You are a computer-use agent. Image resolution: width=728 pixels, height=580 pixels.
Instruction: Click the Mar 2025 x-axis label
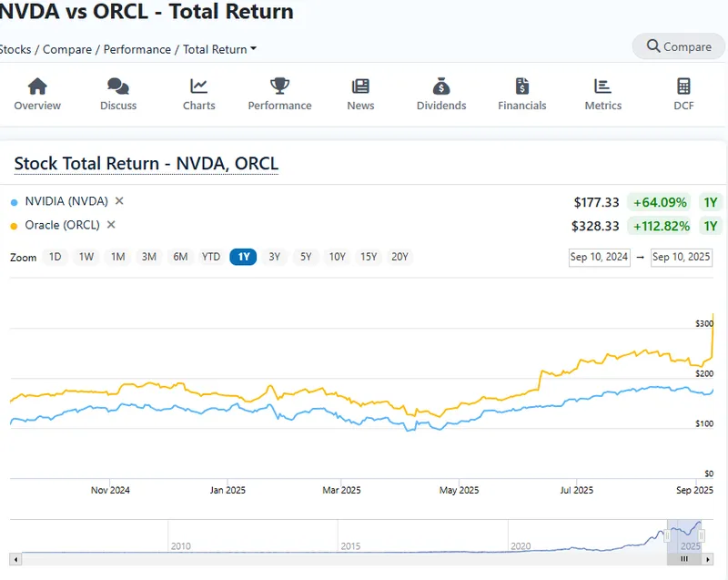(341, 491)
